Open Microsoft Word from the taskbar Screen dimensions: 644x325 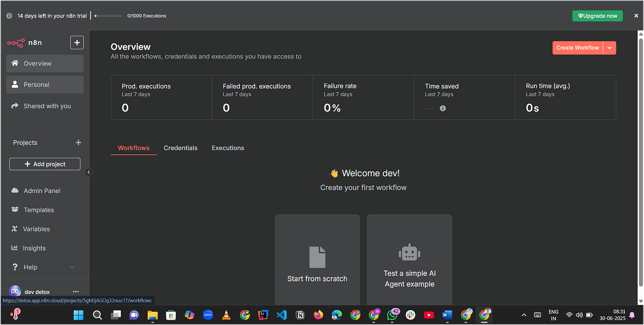447,315
